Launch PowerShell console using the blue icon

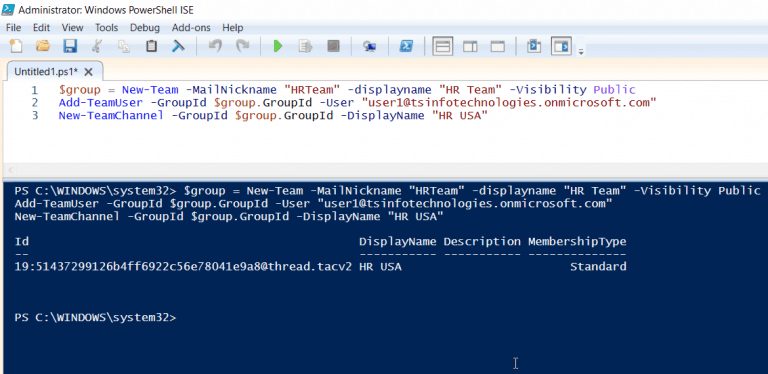coord(406,47)
